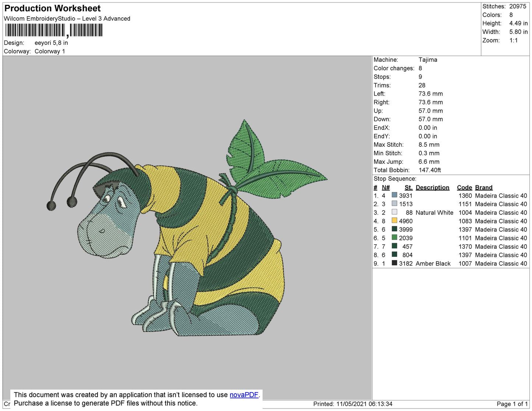Select the Stops value 9
The image size is (532, 411).
[420, 77]
